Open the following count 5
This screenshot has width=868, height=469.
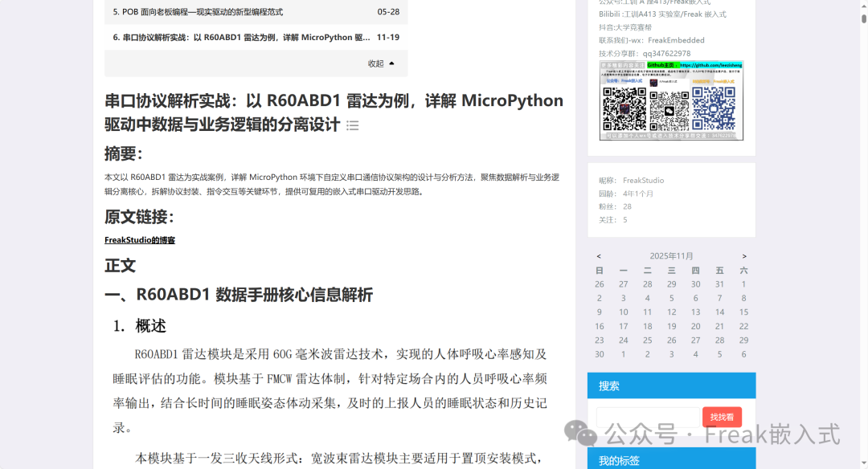tap(625, 219)
